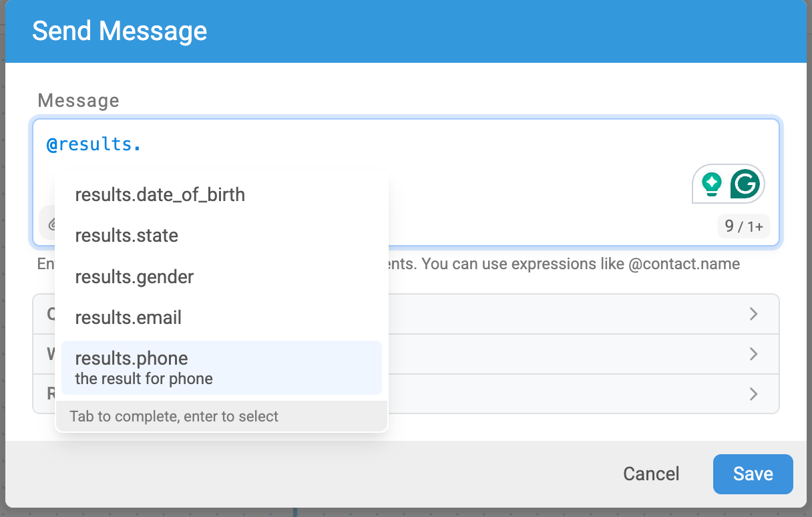Screen dimensions: 812x517
Task: Open the Grammarly G icon in message box
Action: click(745, 184)
